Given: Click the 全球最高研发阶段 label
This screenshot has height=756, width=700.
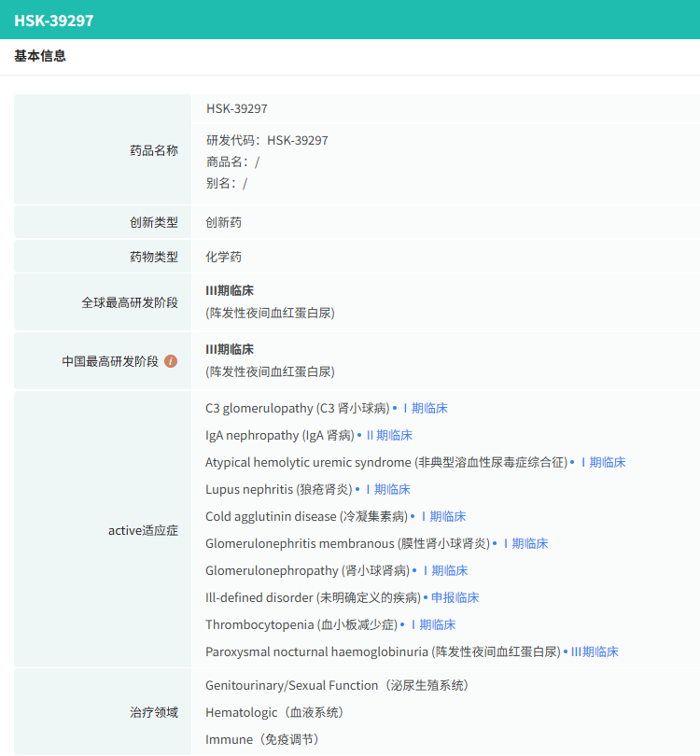Looking at the screenshot, I should coord(130,302).
